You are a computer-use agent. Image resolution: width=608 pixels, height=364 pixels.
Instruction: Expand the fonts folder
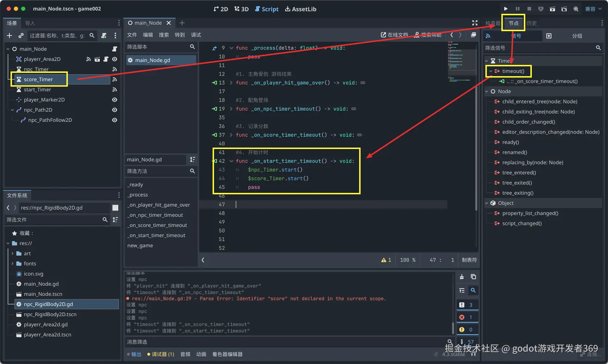[x=12, y=264]
